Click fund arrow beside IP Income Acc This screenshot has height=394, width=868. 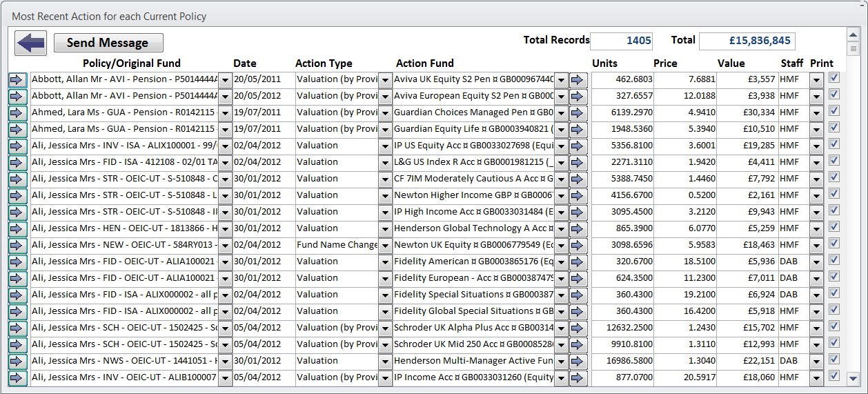pyautogui.click(x=578, y=377)
